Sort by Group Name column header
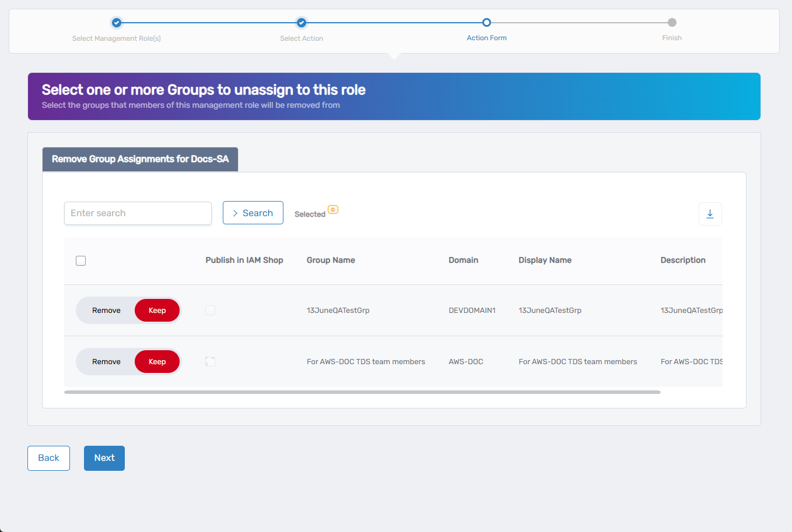Image resolution: width=792 pixels, height=532 pixels. [x=331, y=260]
